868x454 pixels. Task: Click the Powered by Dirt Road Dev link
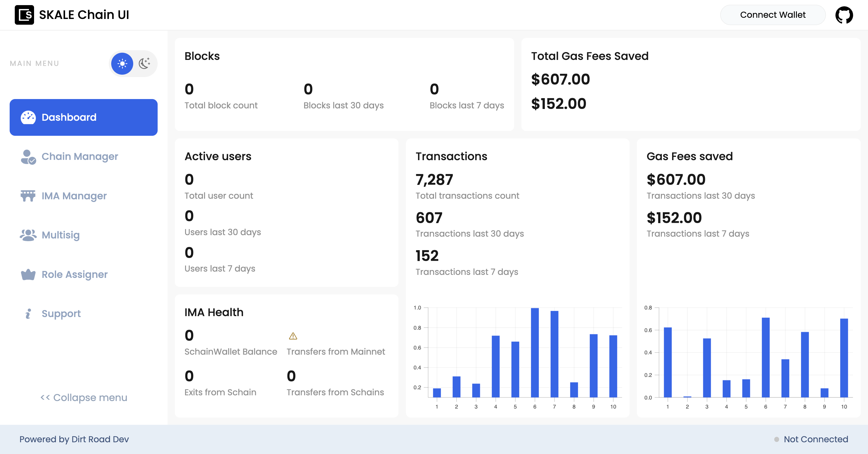74,439
